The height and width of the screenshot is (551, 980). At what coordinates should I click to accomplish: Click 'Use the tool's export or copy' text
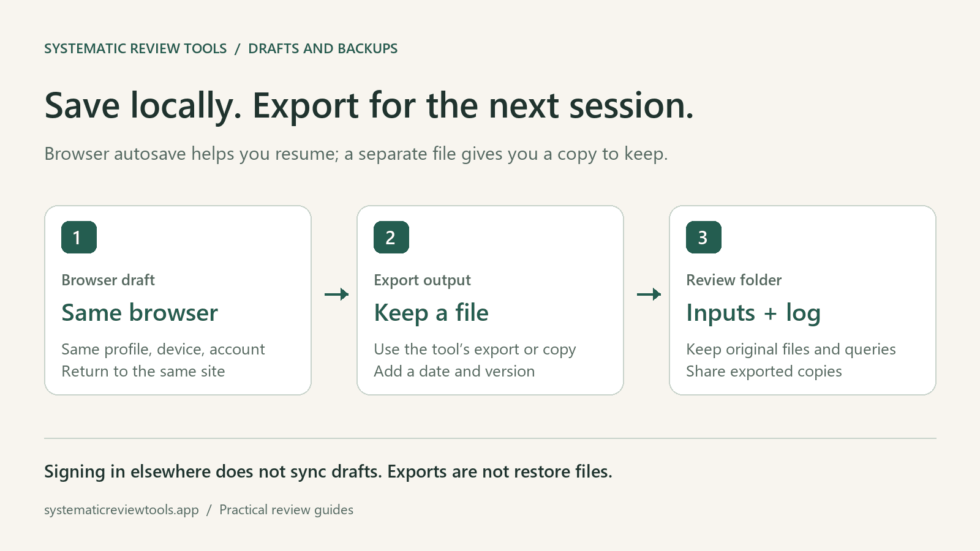coord(475,350)
